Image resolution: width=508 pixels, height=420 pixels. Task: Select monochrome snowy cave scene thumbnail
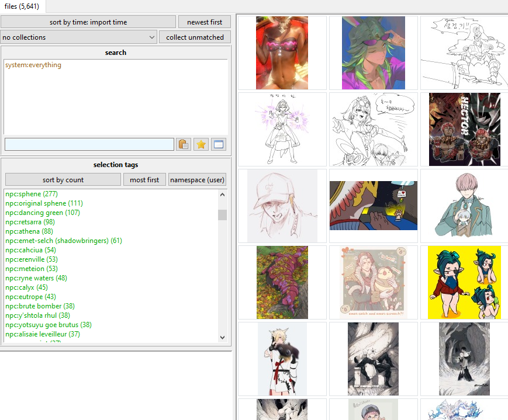(465, 359)
